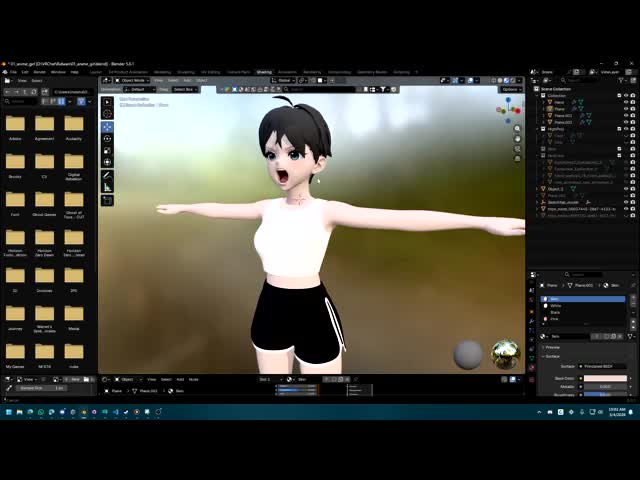Click the zoom magnifier viewport navigation icon
Image resolution: width=640 pixels, height=480 pixels.
point(517,129)
